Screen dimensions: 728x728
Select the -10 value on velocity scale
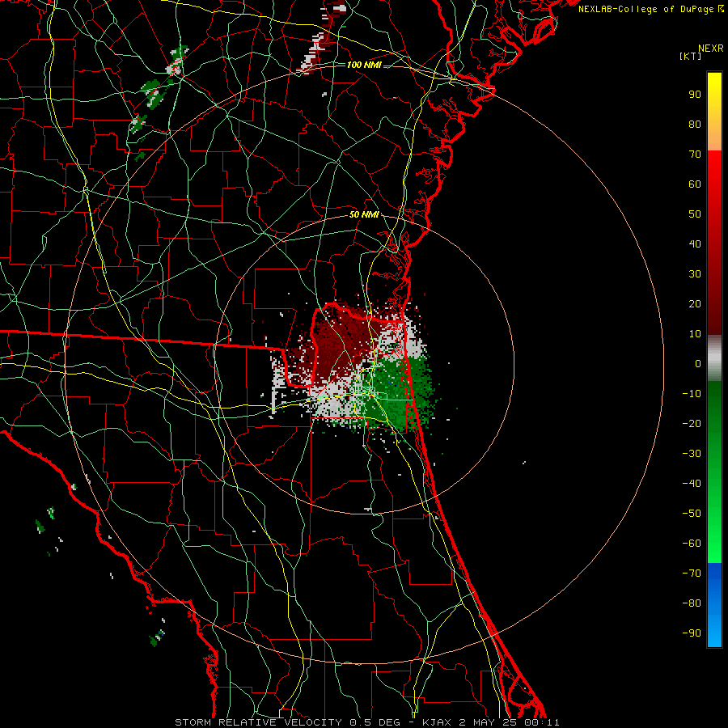click(x=692, y=394)
